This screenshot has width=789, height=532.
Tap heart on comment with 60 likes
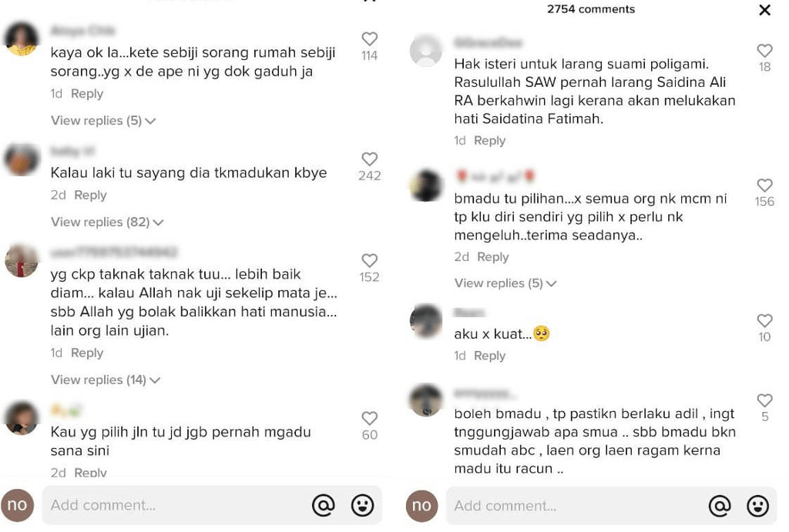(369, 418)
